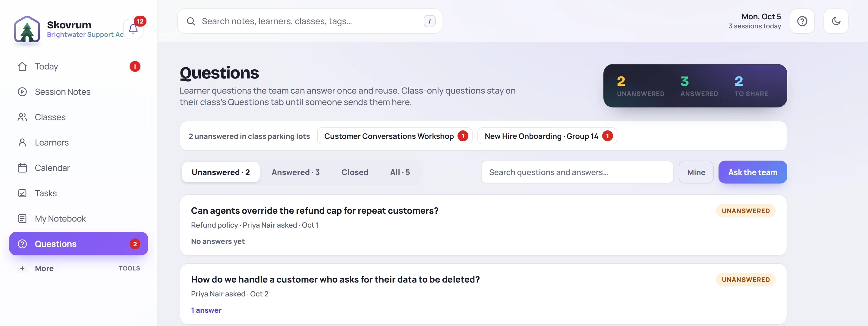
Task: Open New Hire Onboarding · Group 14 chip
Action: [547, 136]
